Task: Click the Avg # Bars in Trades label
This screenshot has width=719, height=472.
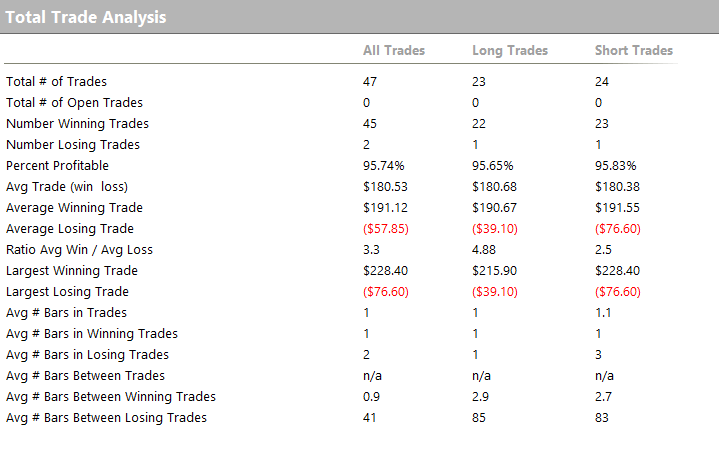Action: (66, 313)
